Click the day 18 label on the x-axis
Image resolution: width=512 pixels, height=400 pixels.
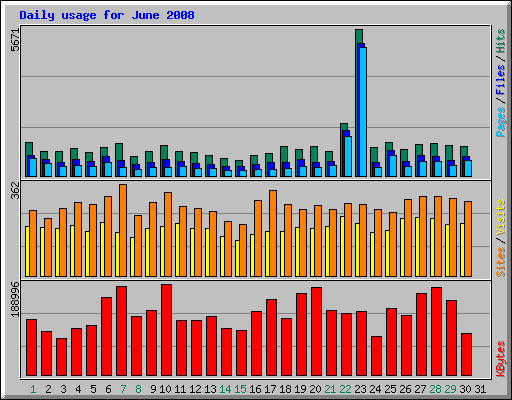point(285,389)
